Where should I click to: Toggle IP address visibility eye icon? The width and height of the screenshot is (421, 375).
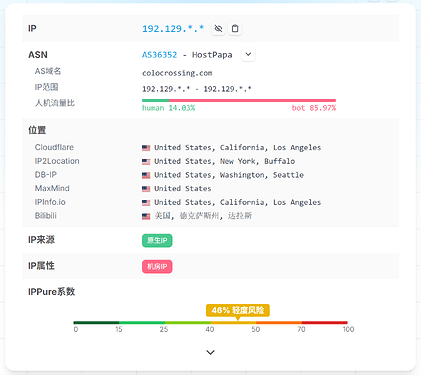coord(218,29)
